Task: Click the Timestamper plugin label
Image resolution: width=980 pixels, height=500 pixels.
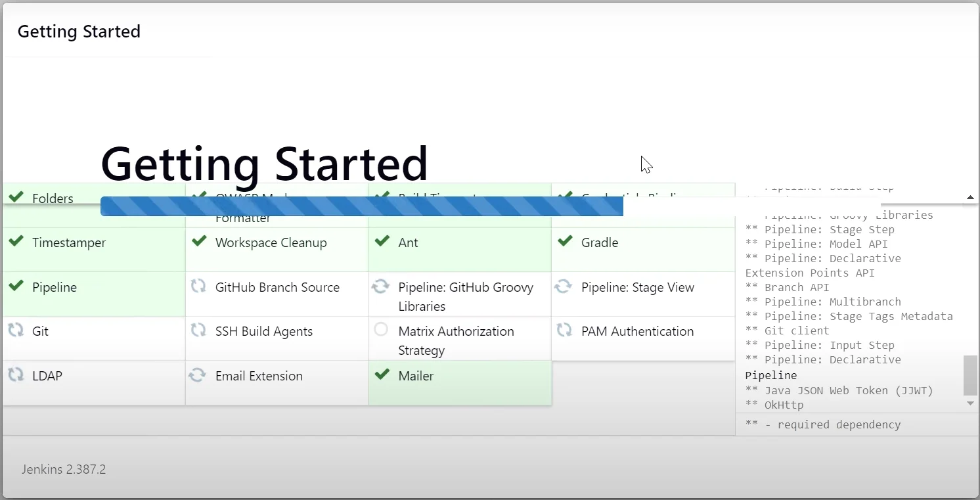Action: (x=69, y=242)
